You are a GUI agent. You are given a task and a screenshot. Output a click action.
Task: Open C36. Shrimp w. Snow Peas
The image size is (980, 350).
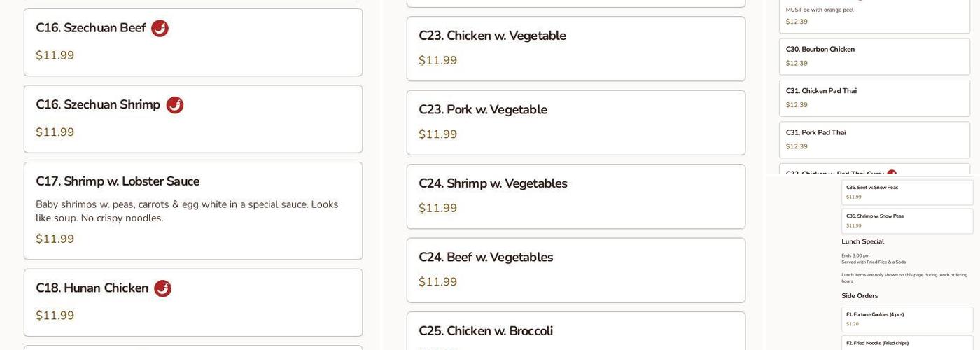tap(906, 220)
